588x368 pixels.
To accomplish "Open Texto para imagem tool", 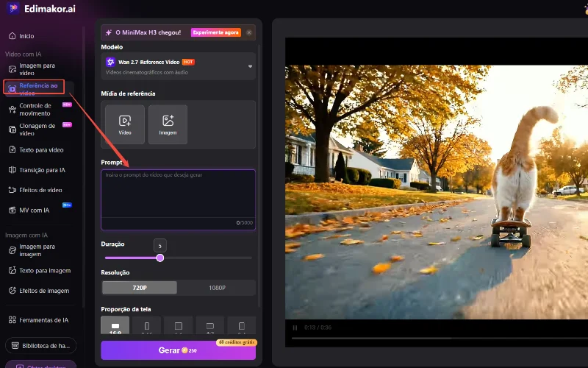I will [40, 270].
